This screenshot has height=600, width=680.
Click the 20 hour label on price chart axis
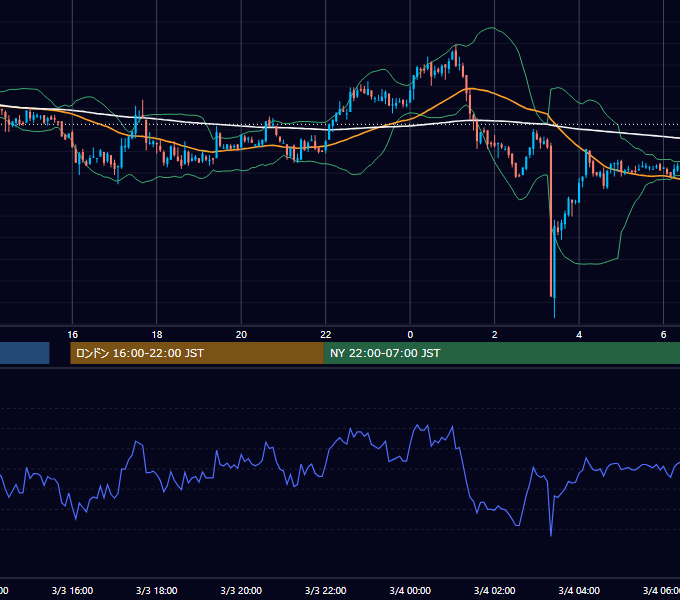coord(241,335)
